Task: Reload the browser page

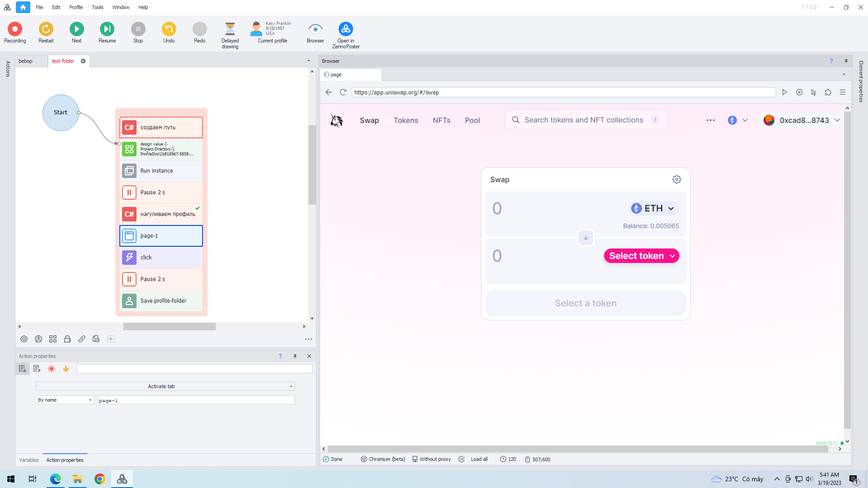Action: [x=343, y=92]
